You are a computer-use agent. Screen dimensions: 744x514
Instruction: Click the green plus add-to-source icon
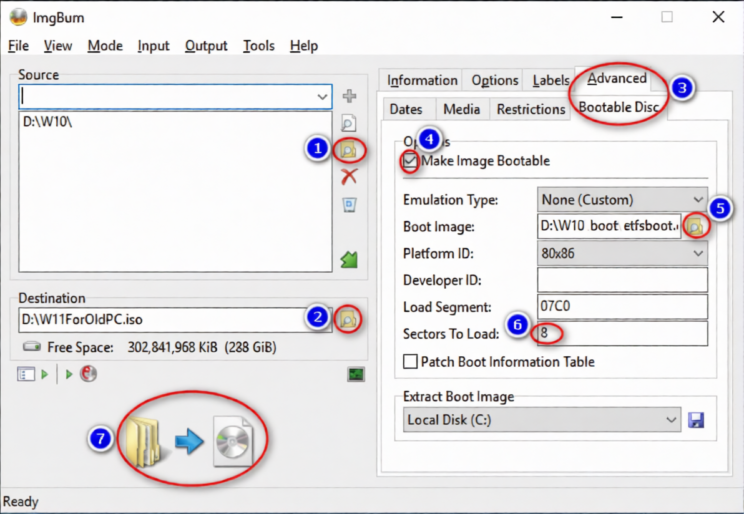click(349, 97)
